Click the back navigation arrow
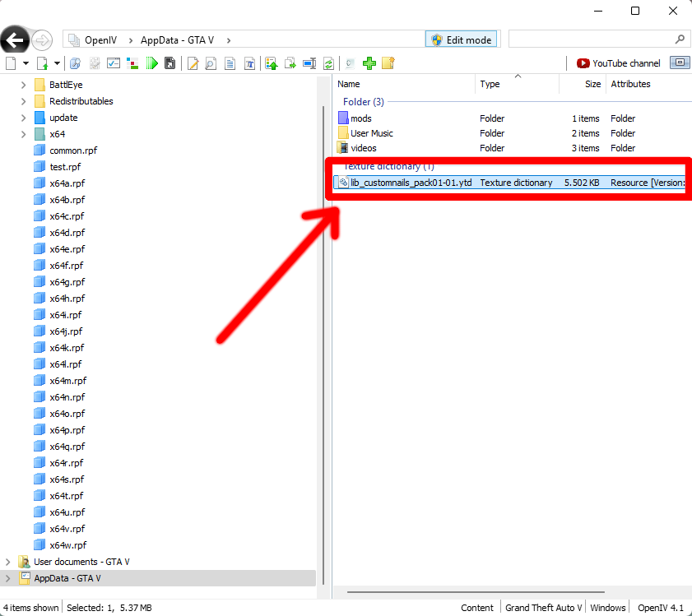The image size is (692, 616). (x=15, y=39)
